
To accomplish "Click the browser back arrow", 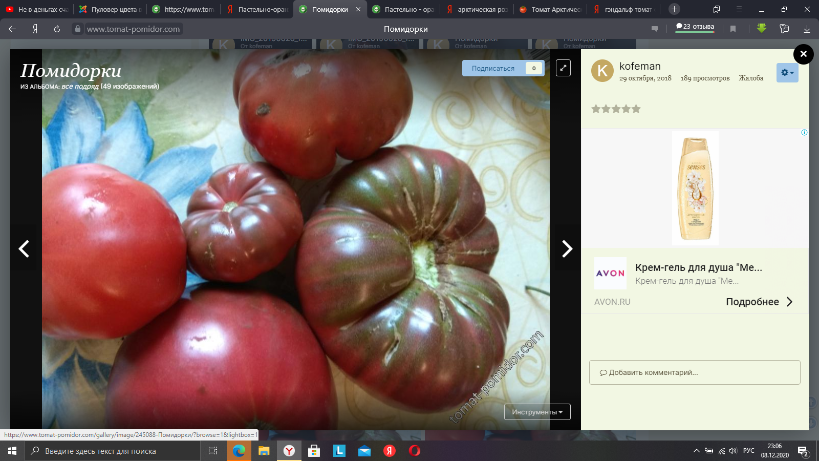I will click(11, 29).
